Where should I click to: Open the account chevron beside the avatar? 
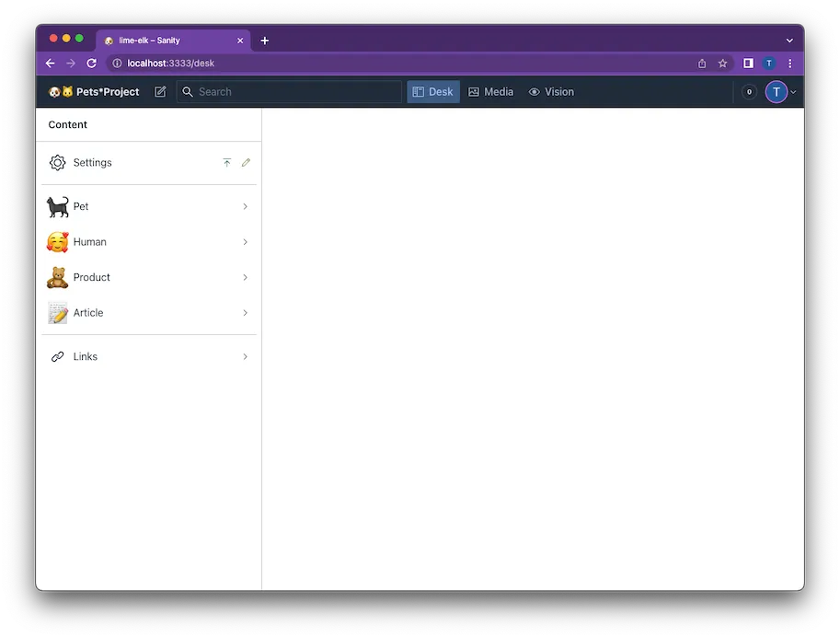coord(792,91)
